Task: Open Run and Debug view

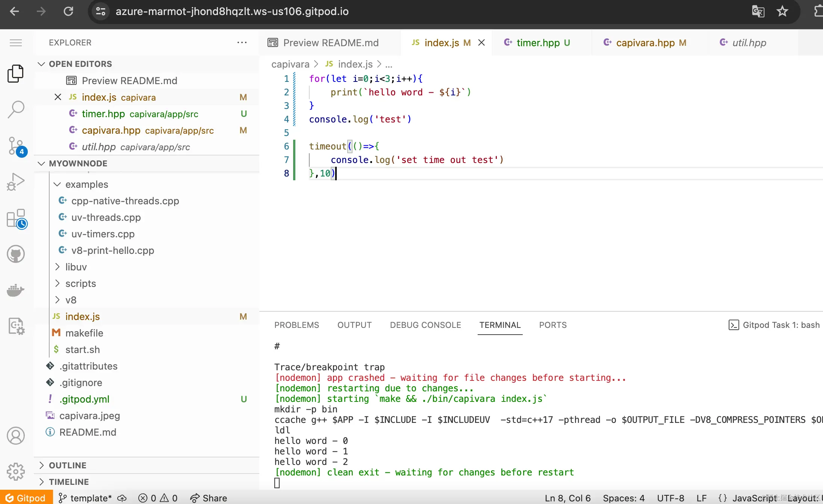Action: coord(16,182)
